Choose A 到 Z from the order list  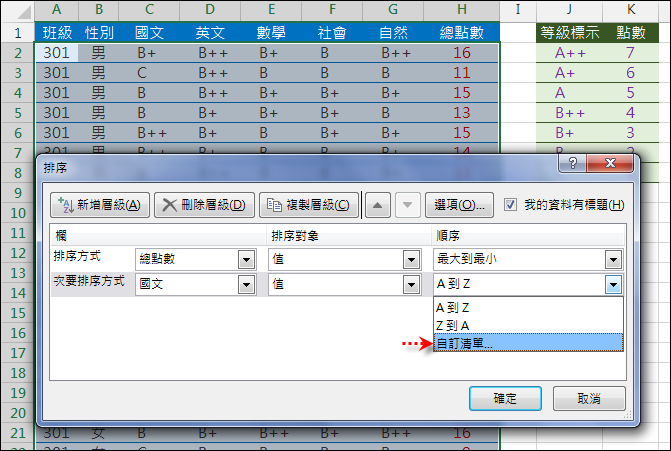point(528,308)
